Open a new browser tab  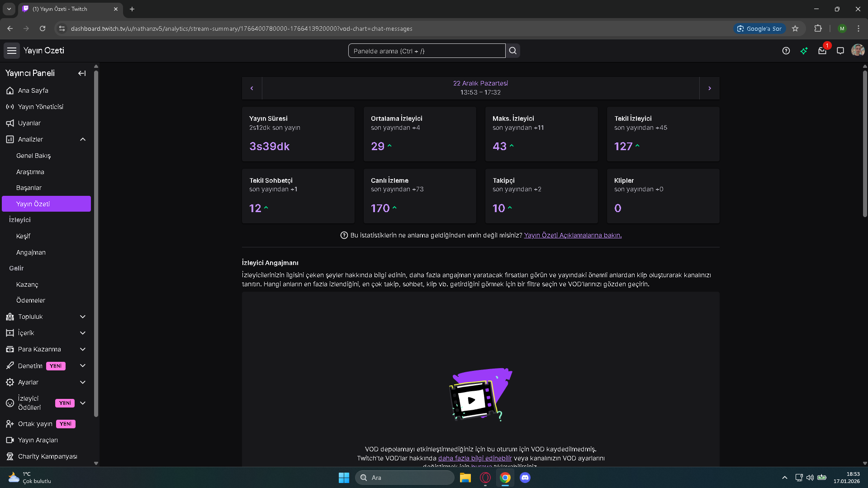[x=132, y=9]
